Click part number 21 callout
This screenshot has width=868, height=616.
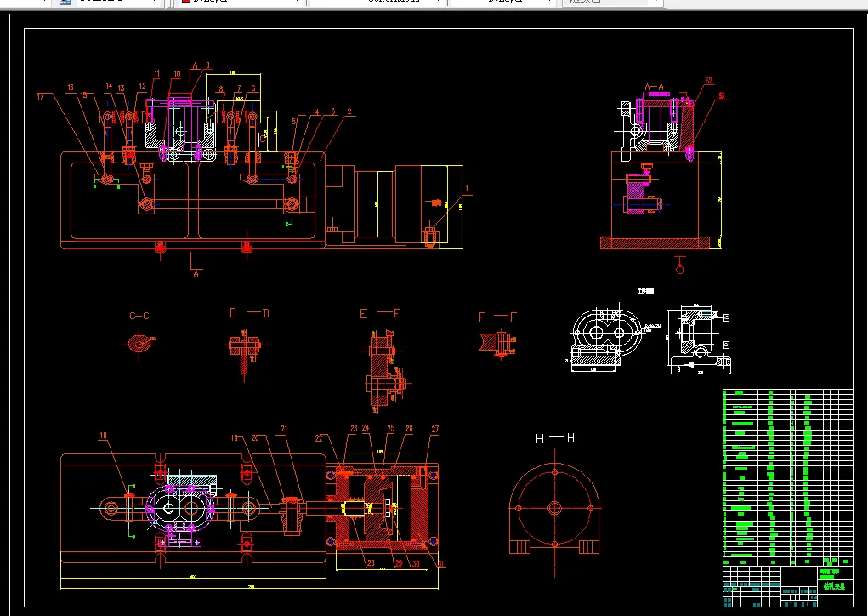(x=284, y=429)
